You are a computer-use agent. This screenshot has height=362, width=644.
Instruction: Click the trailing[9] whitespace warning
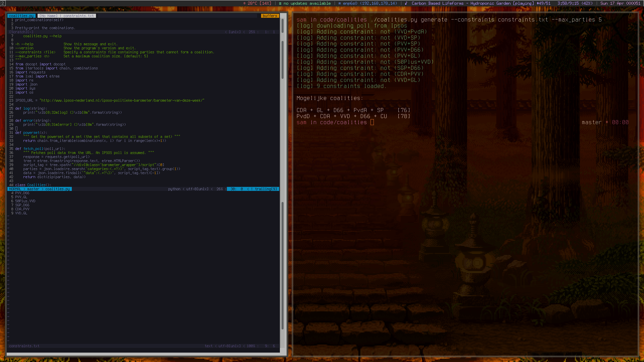[x=265, y=189]
